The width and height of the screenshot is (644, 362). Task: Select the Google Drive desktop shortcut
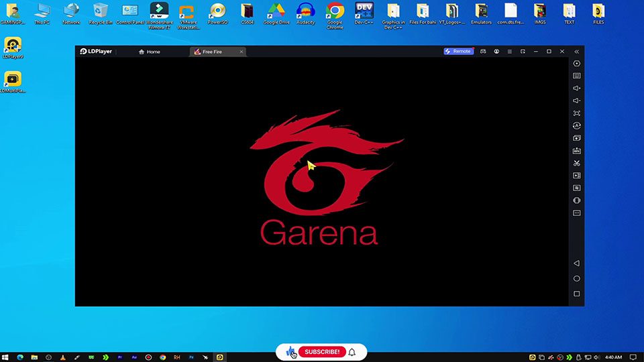pyautogui.click(x=276, y=14)
